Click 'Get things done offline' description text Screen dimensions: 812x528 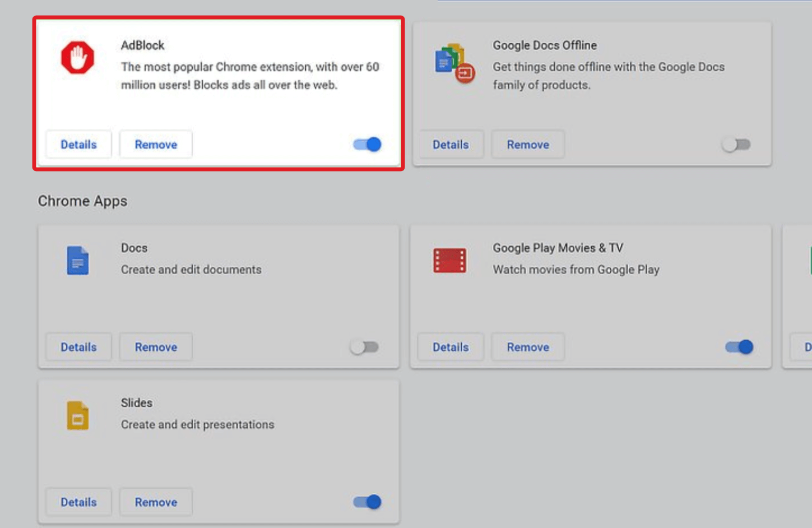tap(609, 76)
